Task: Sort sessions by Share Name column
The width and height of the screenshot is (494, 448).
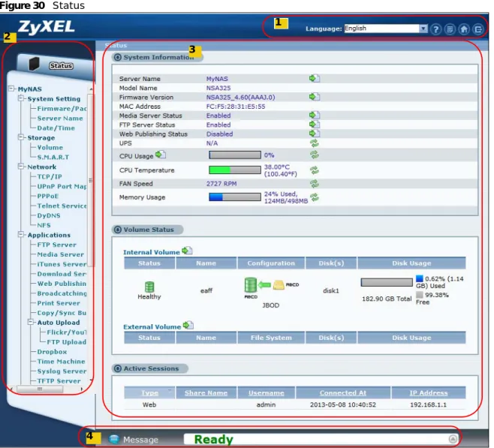Action: 206,393
